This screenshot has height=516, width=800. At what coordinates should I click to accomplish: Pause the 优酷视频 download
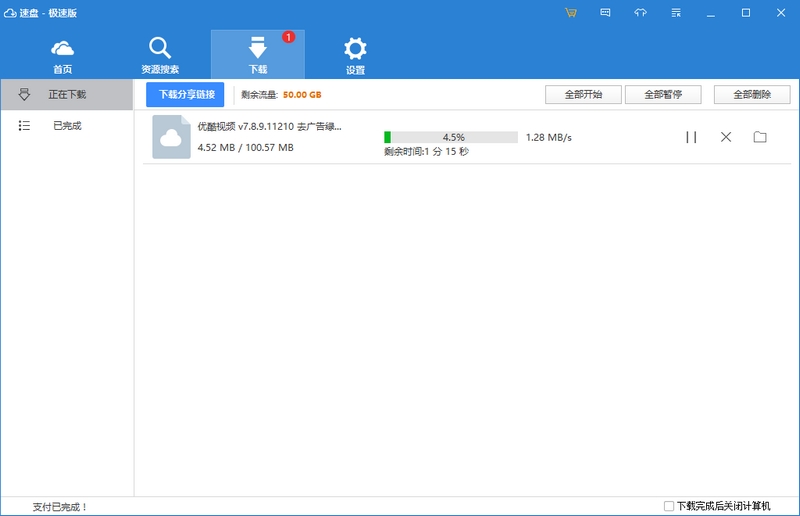[x=691, y=137]
